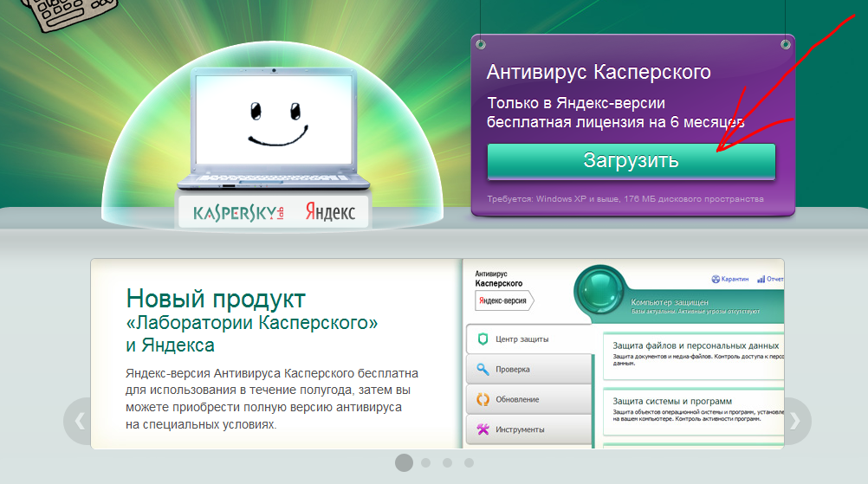
Task: Click Защита системы и программ panel
Action: [x=694, y=411]
